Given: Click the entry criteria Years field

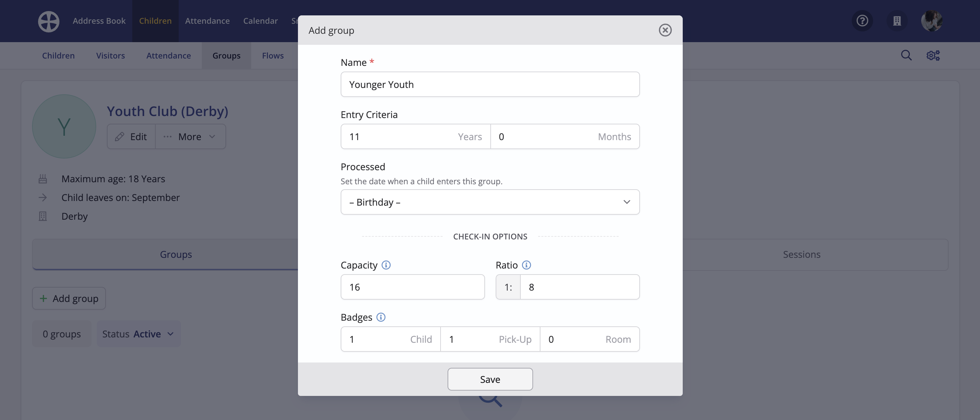Looking at the screenshot, I should [x=416, y=137].
